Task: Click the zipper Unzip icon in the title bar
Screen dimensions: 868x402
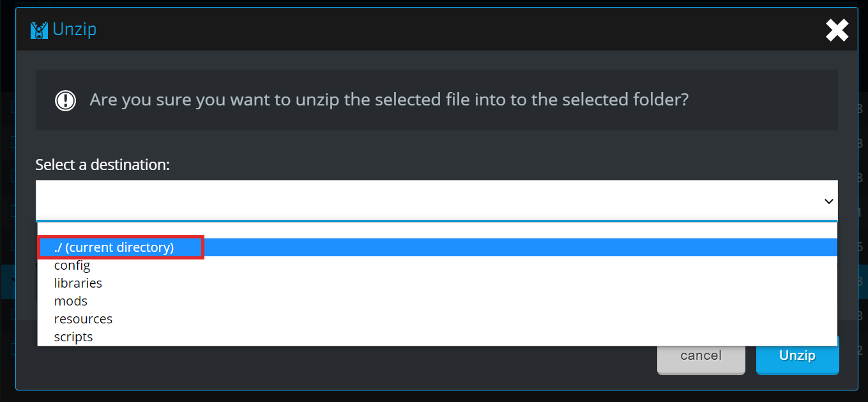Action: [x=39, y=30]
